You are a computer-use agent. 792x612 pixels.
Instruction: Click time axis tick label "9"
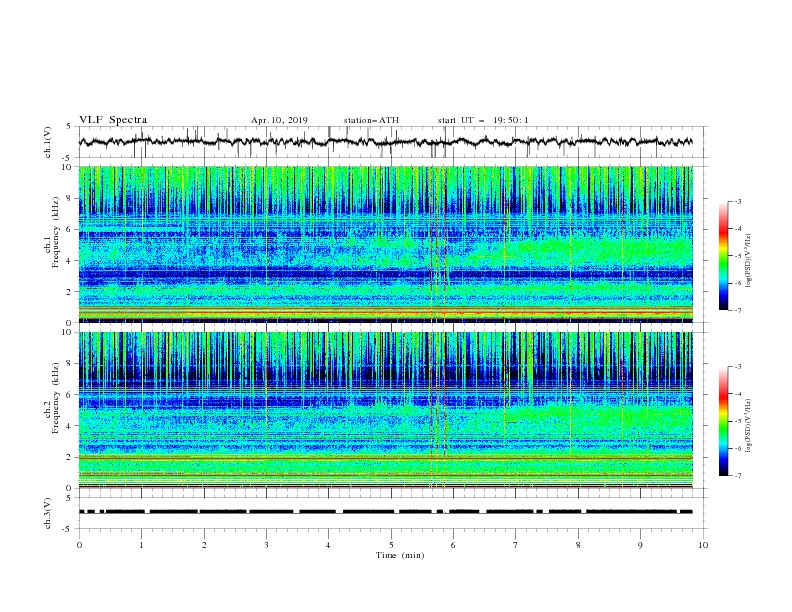(640, 545)
